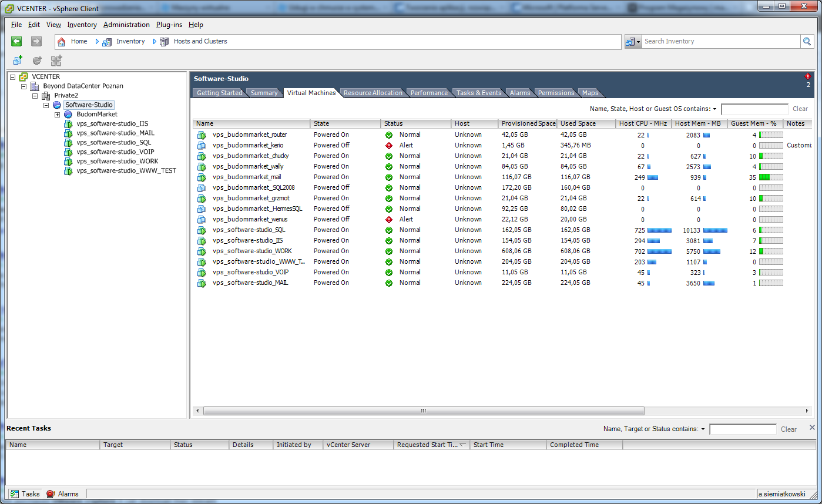Click the Home icon in the breadcrumb bar
822x504 pixels.
[61, 42]
